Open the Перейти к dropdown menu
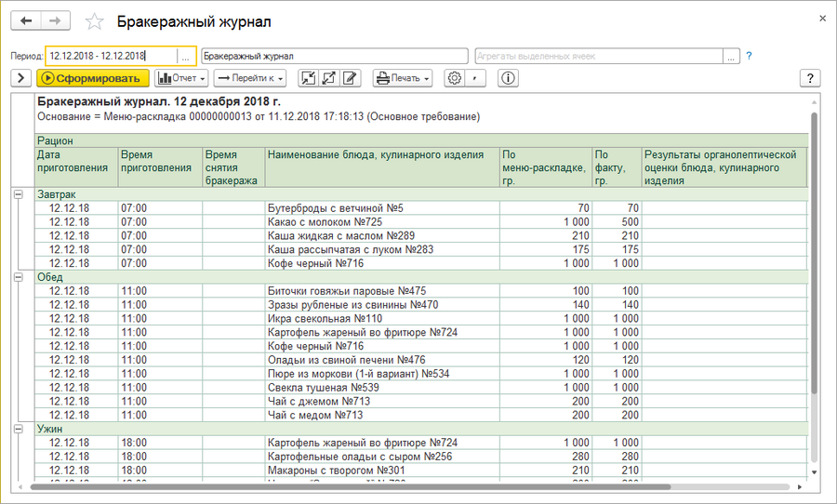Viewport: 837px width, 504px height. pyautogui.click(x=250, y=78)
